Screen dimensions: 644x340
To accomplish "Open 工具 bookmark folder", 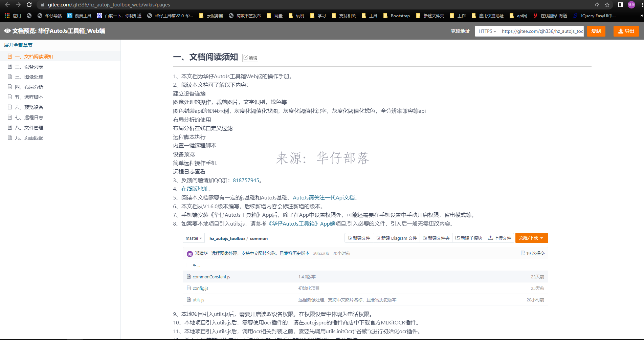I will [369, 16].
